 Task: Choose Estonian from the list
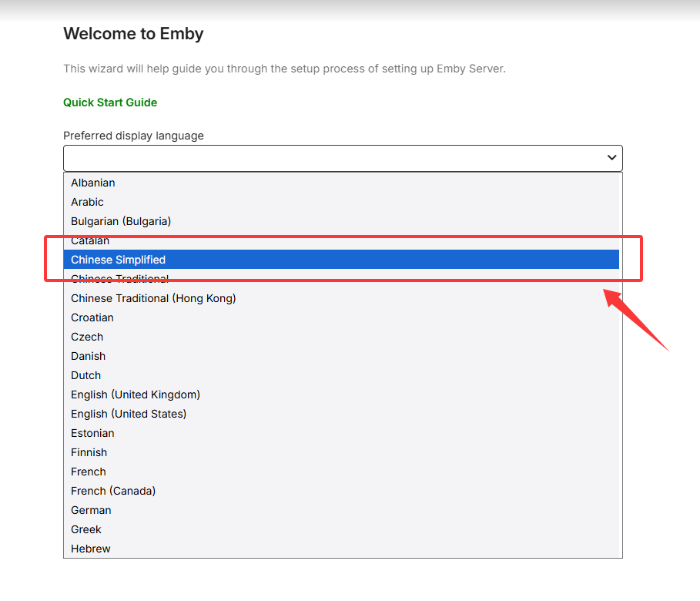pos(92,433)
